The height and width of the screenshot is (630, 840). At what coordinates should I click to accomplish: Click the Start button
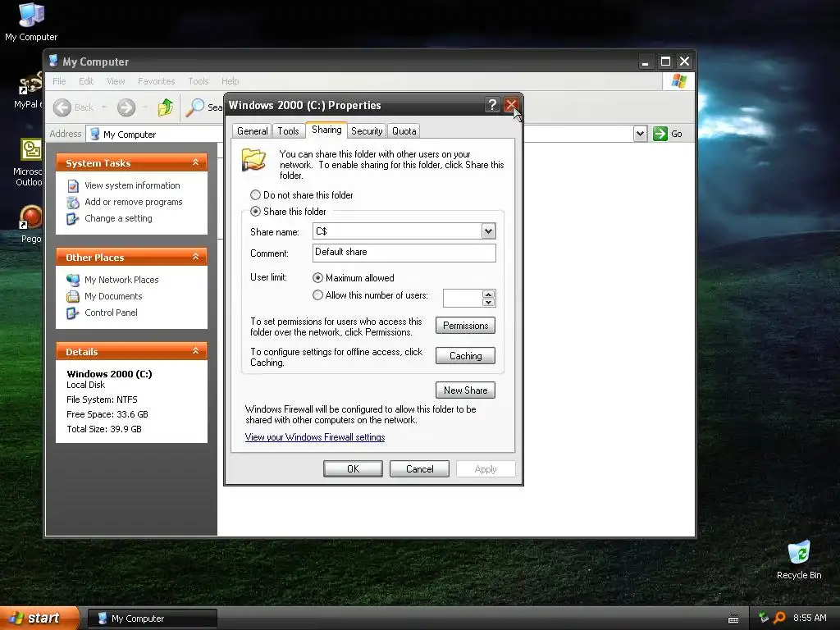click(39, 618)
